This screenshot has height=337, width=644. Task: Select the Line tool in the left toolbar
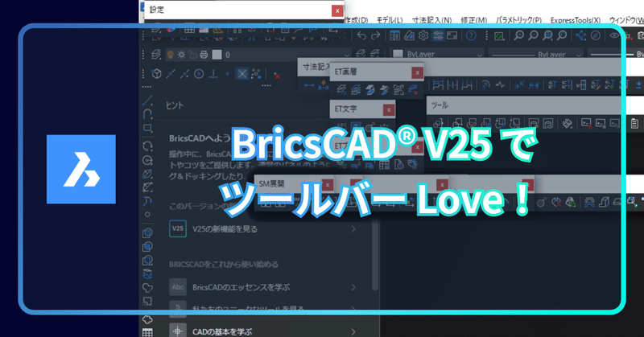point(147,101)
